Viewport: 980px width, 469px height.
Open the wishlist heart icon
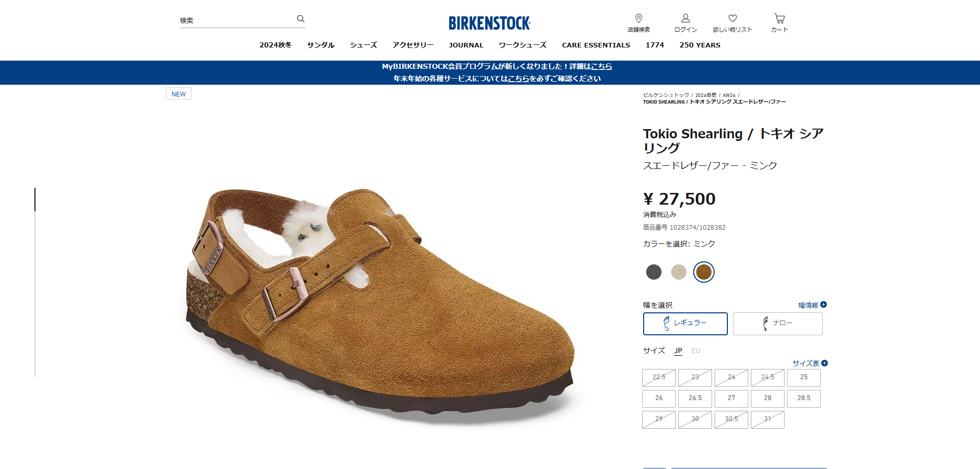click(732, 17)
